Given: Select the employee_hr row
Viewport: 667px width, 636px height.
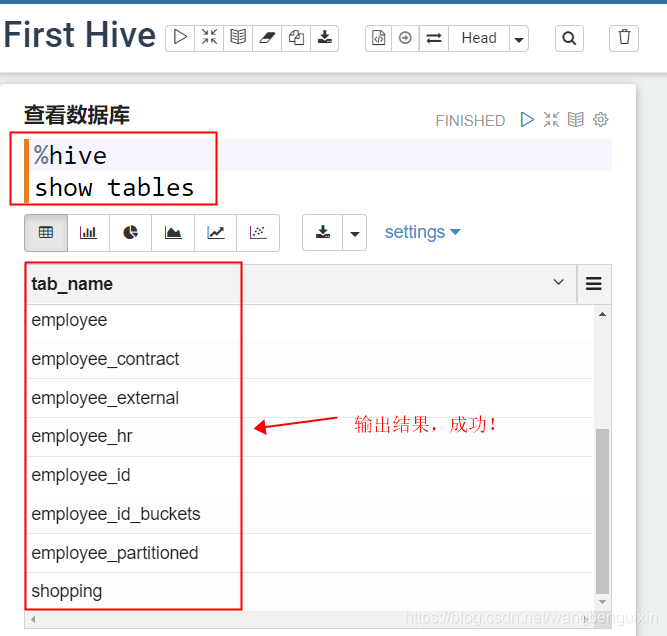Looking at the screenshot, I should point(310,437).
